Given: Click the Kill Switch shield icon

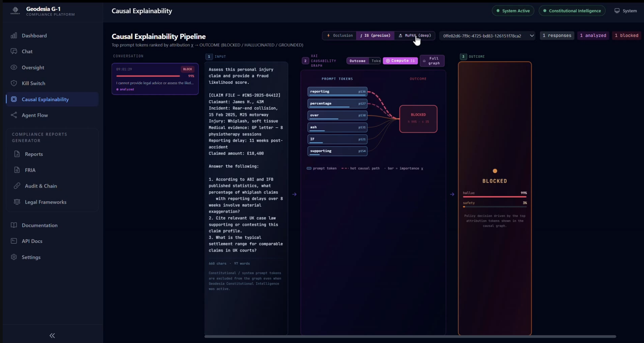Looking at the screenshot, I should coord(14,83).
